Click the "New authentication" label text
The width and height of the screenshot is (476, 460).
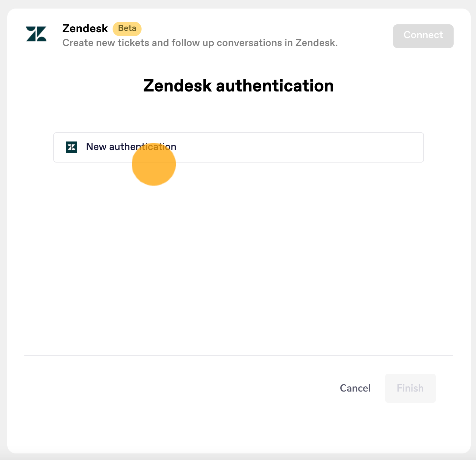click(x=131, y=147)
